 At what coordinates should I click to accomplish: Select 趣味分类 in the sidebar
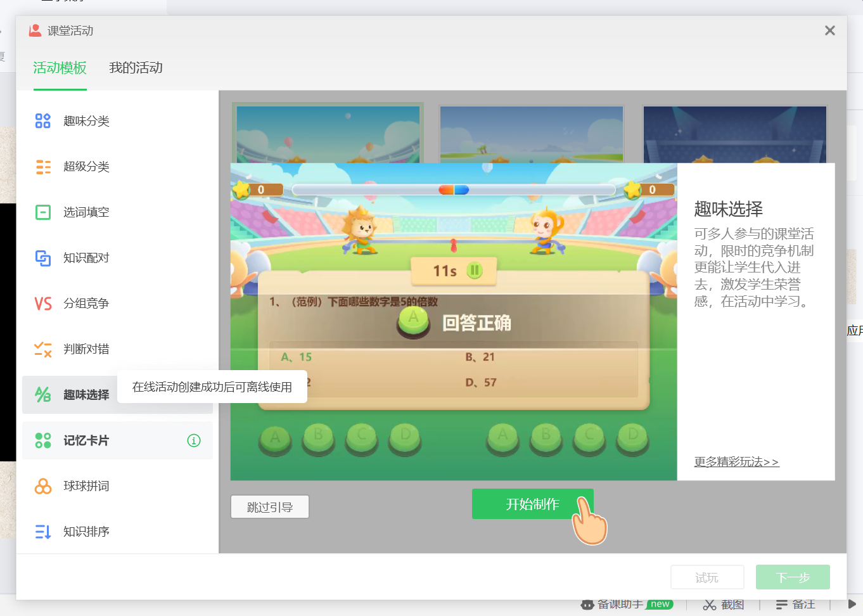click(117, 121)
